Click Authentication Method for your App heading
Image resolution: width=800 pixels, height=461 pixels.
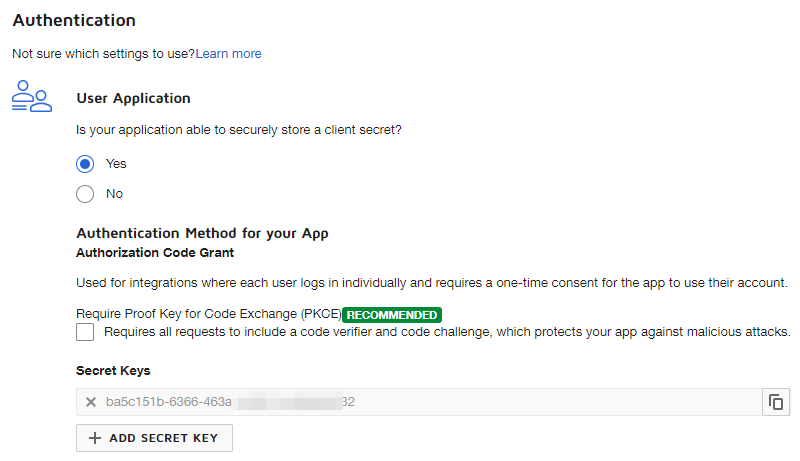[x=202, y=233]
